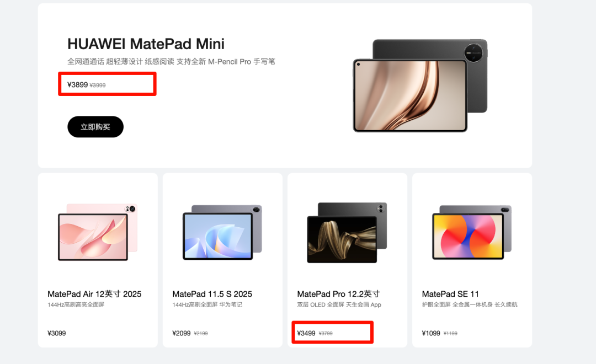This screenshot has width=596, height=364.
Task: Click the 护眼全面屏 MatePad SE description
Action: coord(470,305)
